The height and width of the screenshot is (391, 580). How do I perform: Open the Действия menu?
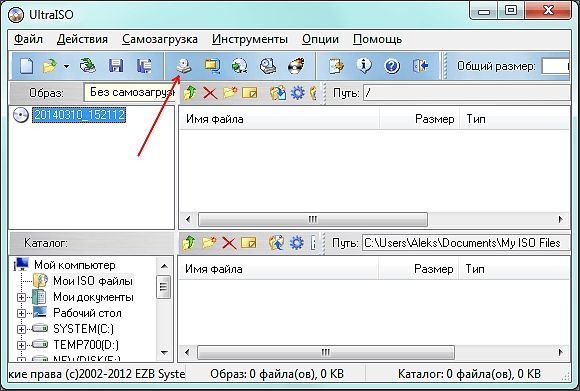(82, 39)
